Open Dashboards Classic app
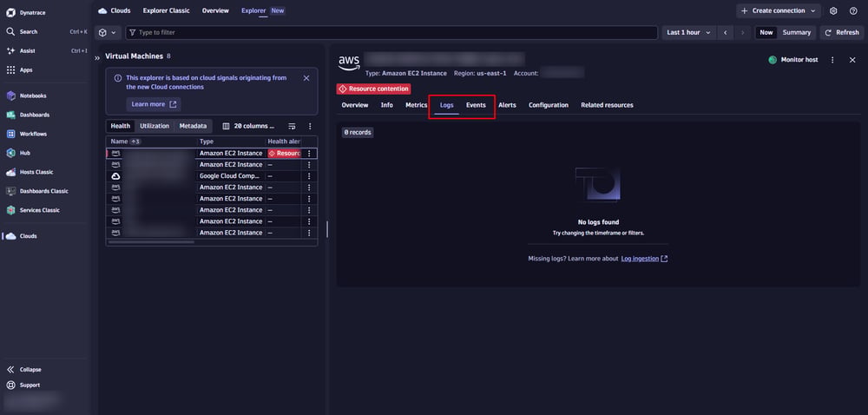 pos(45,191)
